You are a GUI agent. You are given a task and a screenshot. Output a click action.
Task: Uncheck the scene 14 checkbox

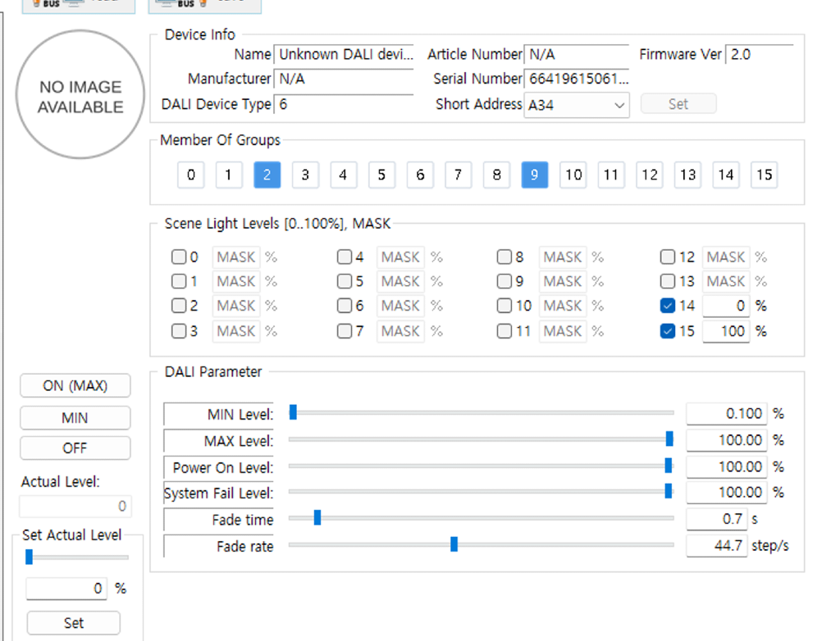coord(668,306)
